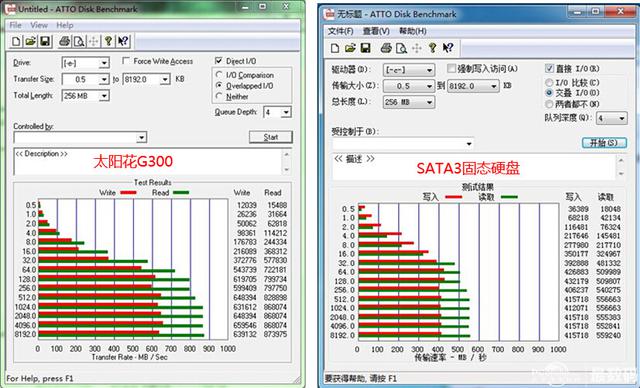Select I/O 比较 radio button
Image resolution: width=640 pixels, height=388 pixels.
[x=549, y=82]
